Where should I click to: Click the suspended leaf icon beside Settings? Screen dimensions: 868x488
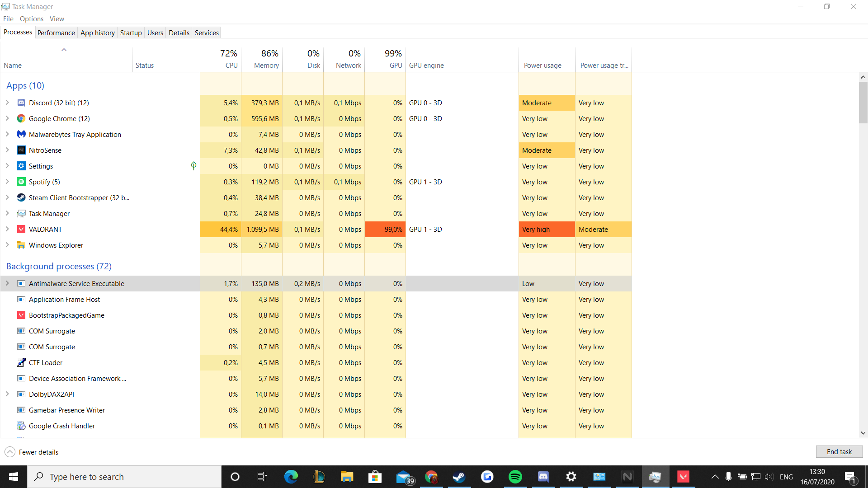pos(193,166)
